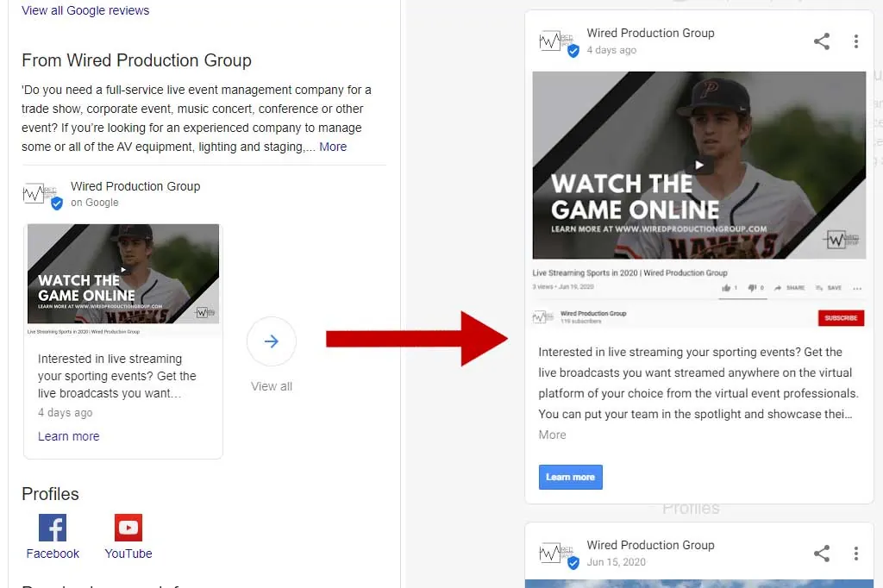
Task: Click the Profiles section heading
Action: (50, 494)
